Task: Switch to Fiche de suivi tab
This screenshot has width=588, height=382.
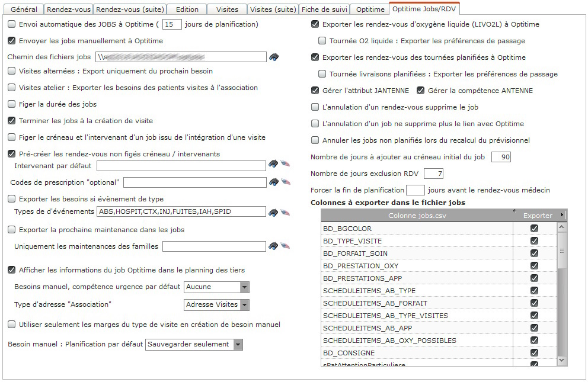Action: [x=325, y=9]
